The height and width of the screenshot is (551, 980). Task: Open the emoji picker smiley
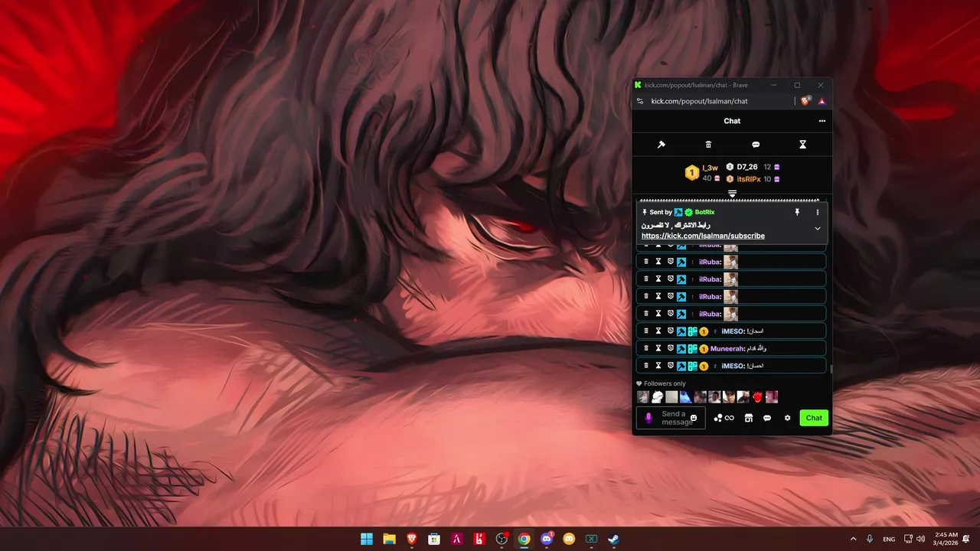point(694,418)
